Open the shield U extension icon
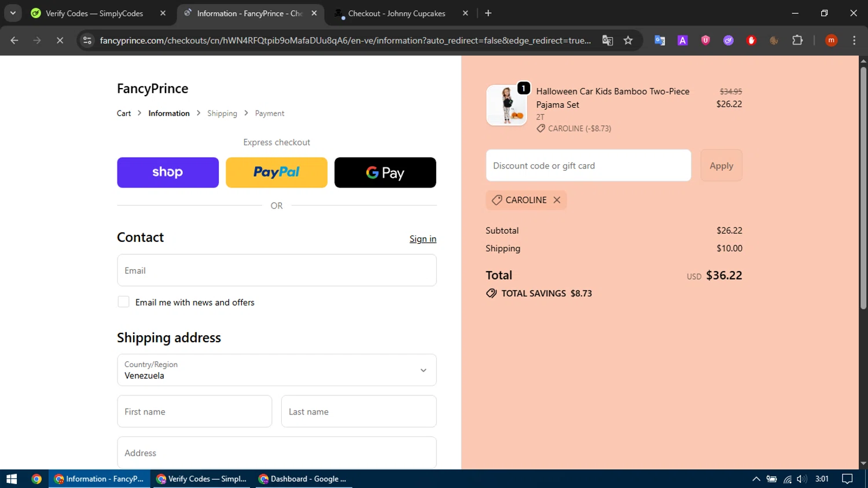The height and width of the screenshot is (488, 868). pyautogui.click(x=705, y=41)
